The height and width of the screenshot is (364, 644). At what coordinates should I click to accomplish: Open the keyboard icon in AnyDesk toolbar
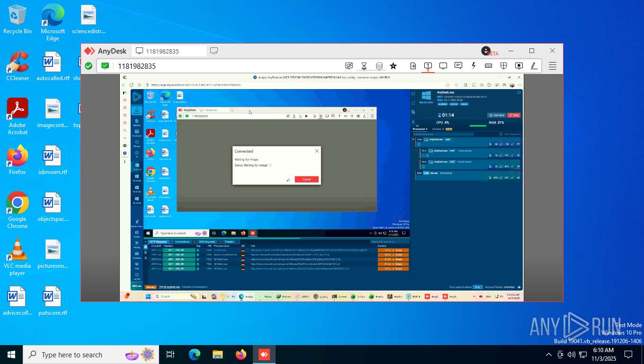[x=488, y=66]
